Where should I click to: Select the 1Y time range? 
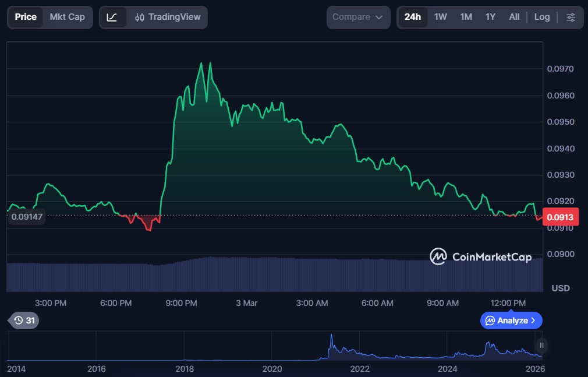[x=490, y=17]
